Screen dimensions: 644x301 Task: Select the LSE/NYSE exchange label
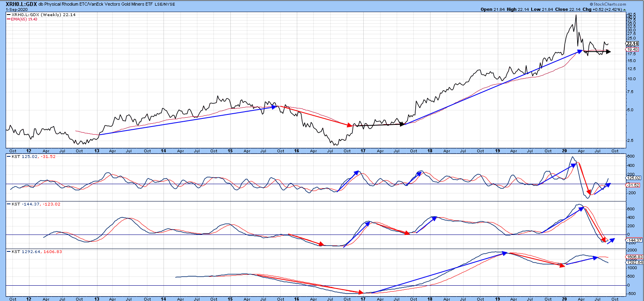coord(165,4)
